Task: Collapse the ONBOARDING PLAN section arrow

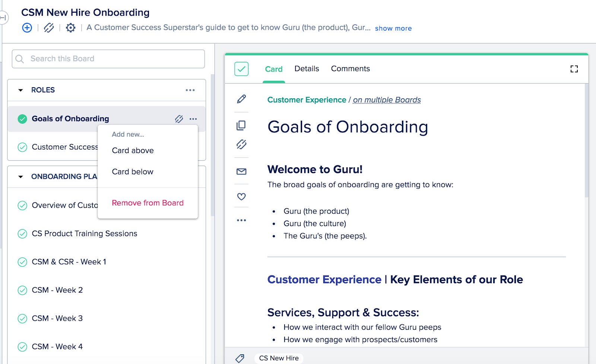Action: click(x=20, y=177)
